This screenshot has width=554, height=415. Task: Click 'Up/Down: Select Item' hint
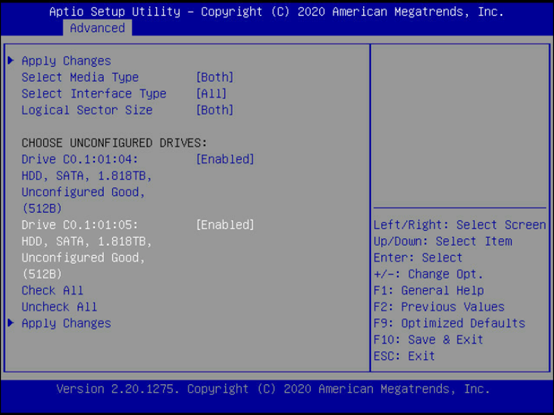tap(443, 241)
